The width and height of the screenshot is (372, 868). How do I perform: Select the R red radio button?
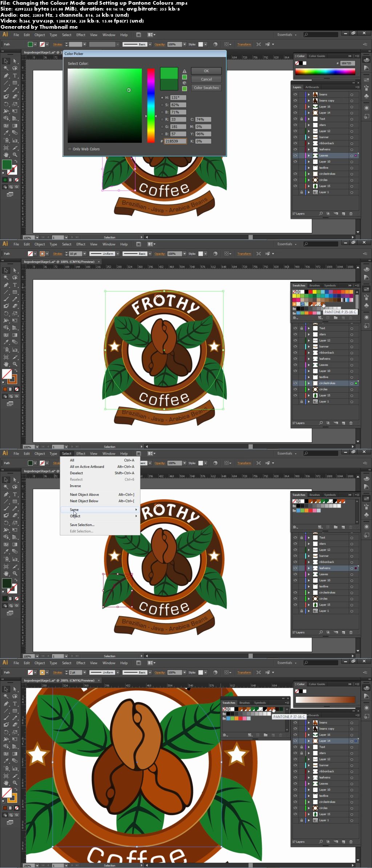pos(162,120)
